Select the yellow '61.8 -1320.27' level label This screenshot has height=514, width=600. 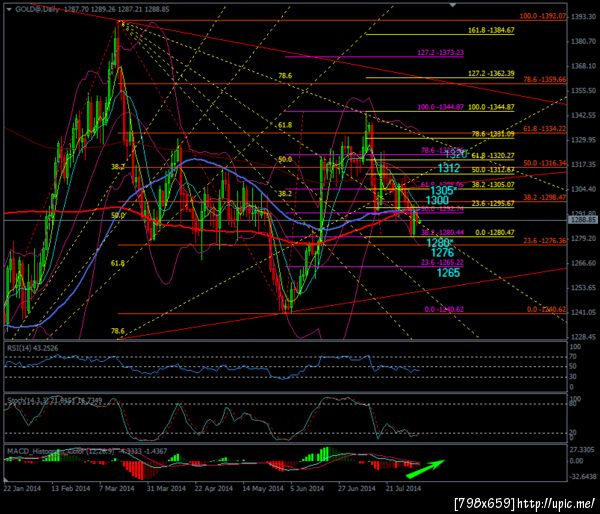[493, 155]
